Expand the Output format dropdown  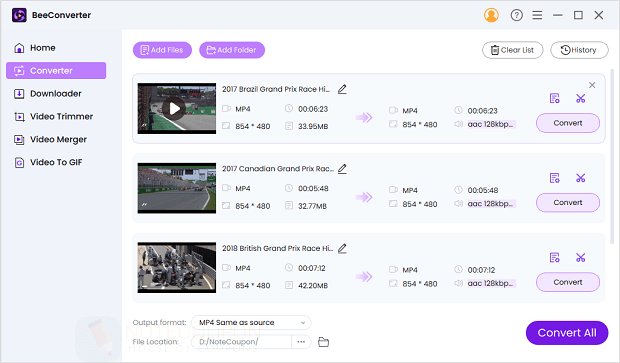click(x=251, y=323)
